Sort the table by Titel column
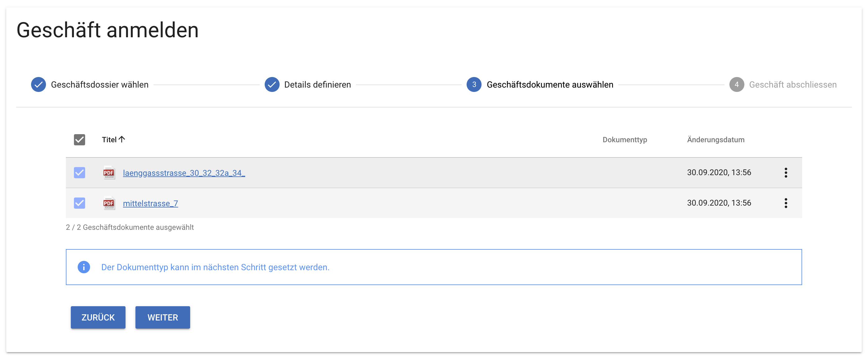Viewport: 868px width, 359px height. click(109, 139)
